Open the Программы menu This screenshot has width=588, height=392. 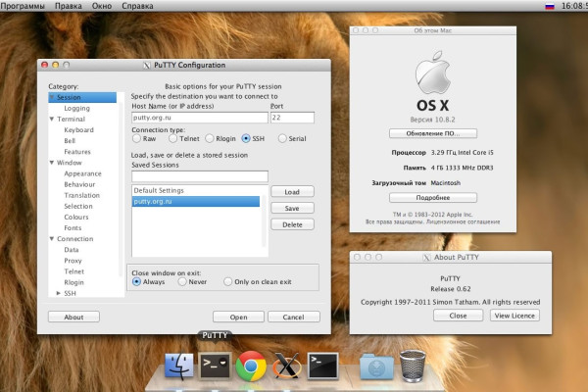coord(23,6)
